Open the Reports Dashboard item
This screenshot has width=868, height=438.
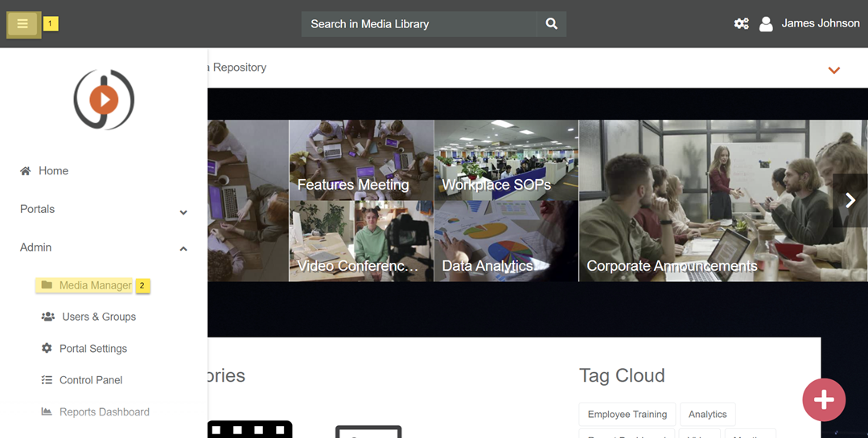tap(104, 411)
